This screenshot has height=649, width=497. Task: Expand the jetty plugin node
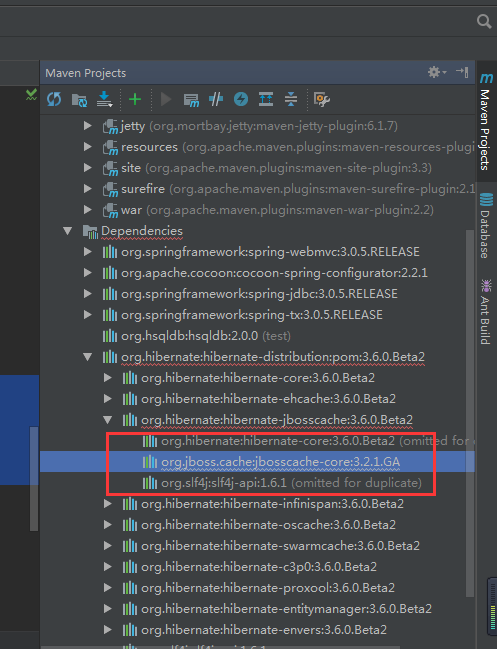87,125
